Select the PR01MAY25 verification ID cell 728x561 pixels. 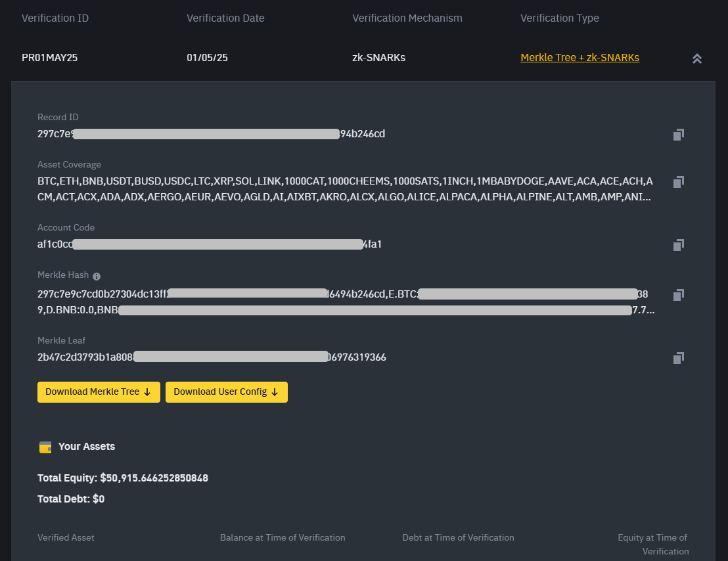point(50,58)
